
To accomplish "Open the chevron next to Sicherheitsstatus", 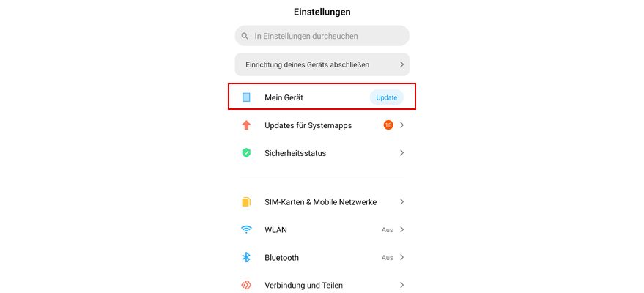I will pyautogui.click(x=401, y=153).
